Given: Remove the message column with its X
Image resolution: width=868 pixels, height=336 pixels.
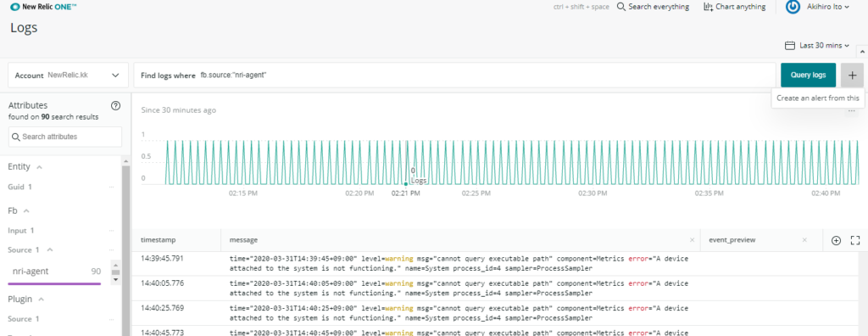Looking at the screenshot, I should [692, 240].
